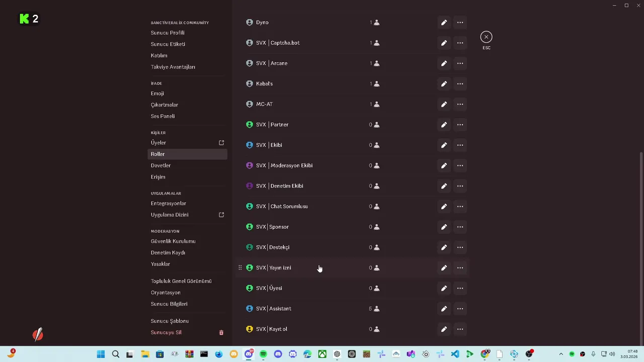Click the Sunucuyu Sil link

click(x=166, y=332)
